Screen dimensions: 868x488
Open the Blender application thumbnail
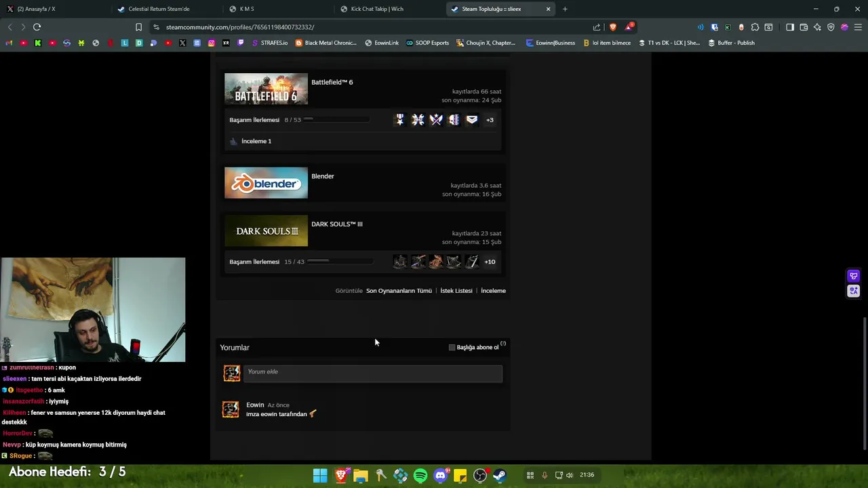(266, 183)
